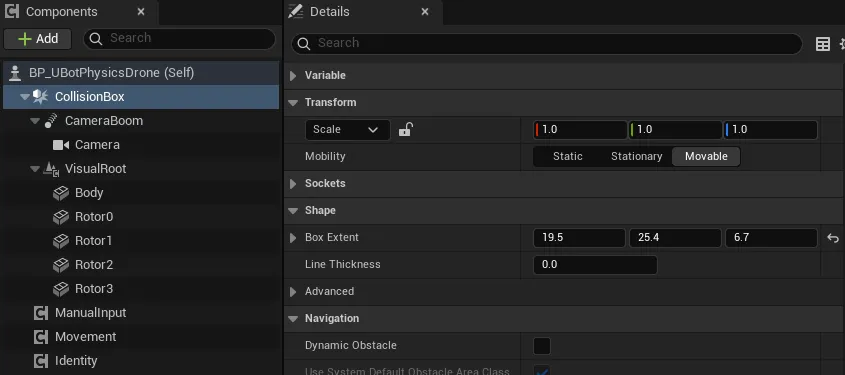Expand the Sockets section
Screen dimensions: 845x375
(293, 184)
